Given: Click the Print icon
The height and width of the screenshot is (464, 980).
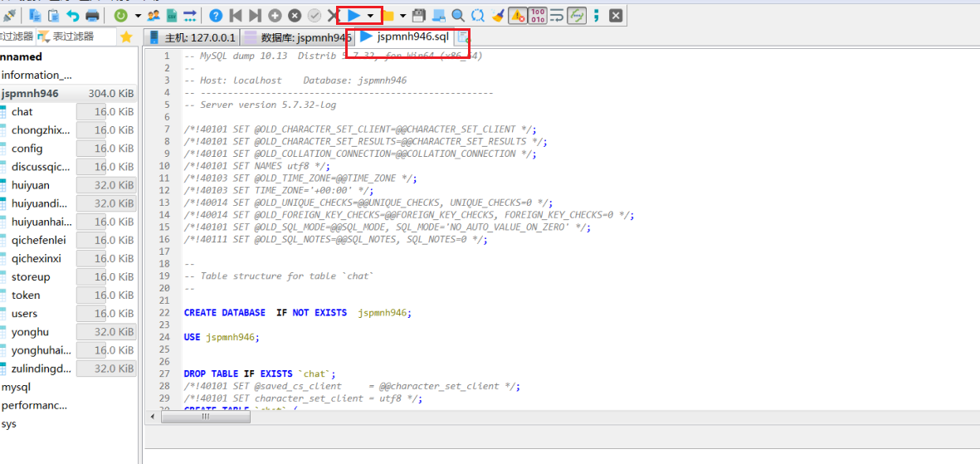Looking at the screenshot, I should (92, 15).
